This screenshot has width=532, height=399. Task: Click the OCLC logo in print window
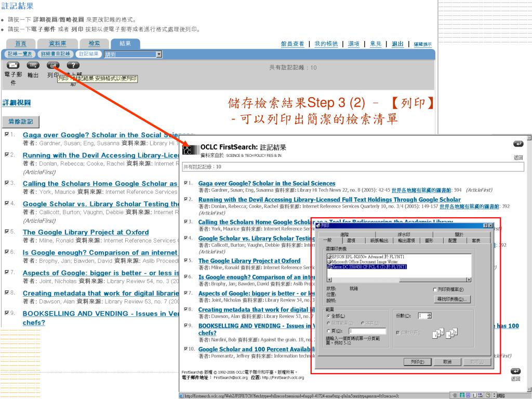point(191,150)
